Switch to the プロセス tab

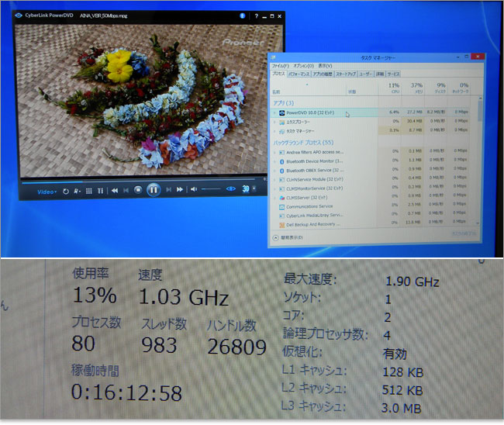pyautogui.click(x=278, y=74)
